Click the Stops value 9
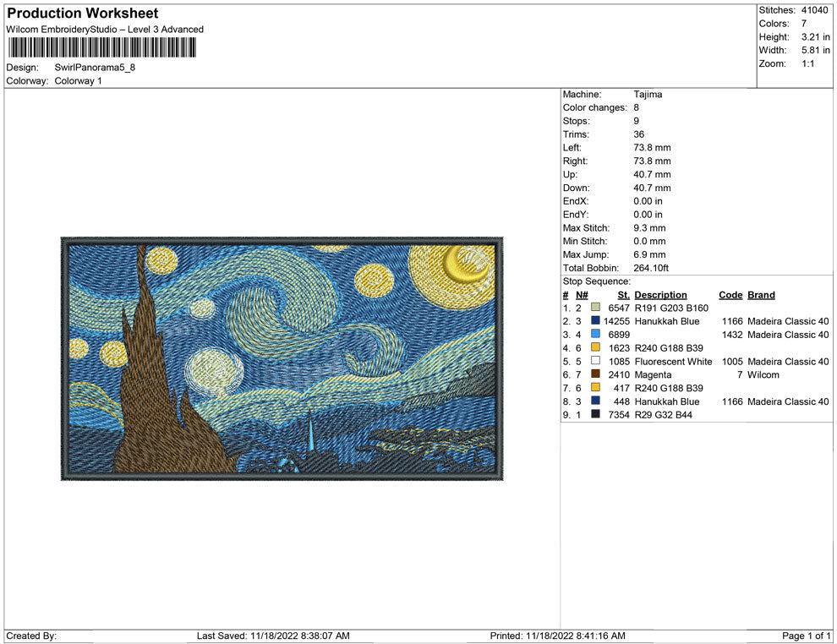Image resolution: width=837 pixels, height=644 pixels. tap(637, 121)
